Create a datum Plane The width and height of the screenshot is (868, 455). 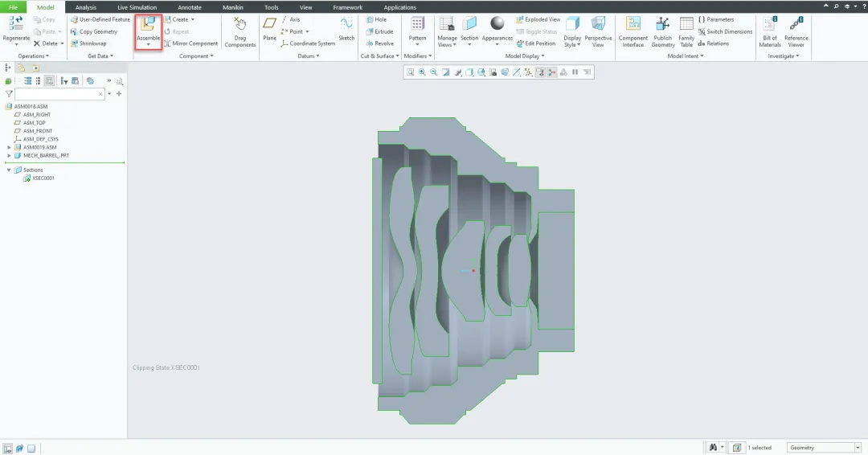coord(269,28)
